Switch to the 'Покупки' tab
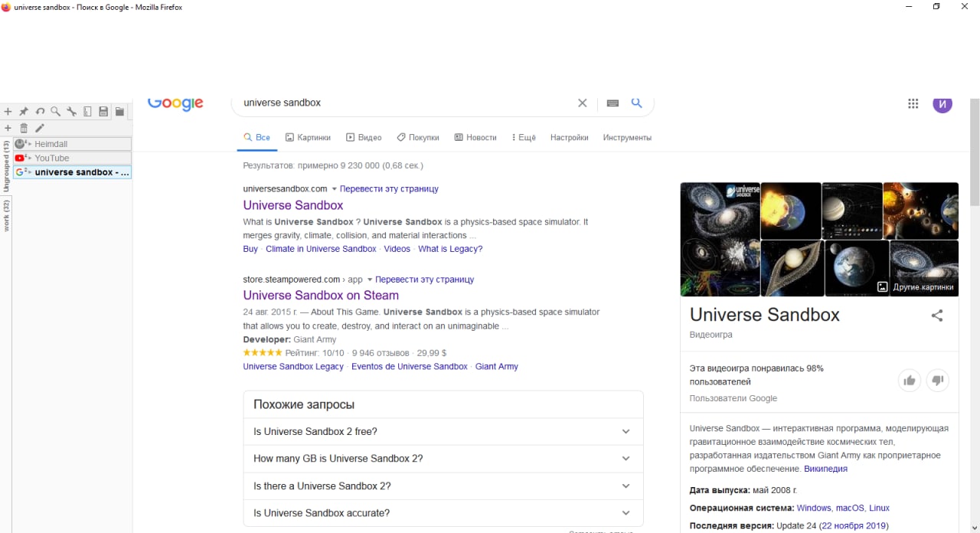The width and height of the screenshot is (980, 533). coord(418,138)
